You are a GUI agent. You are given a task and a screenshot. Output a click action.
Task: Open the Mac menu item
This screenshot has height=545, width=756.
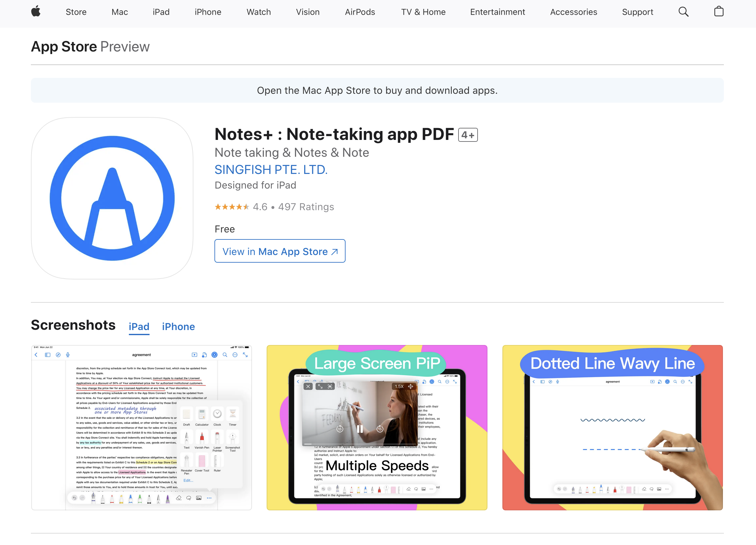(x=120, y=12)
